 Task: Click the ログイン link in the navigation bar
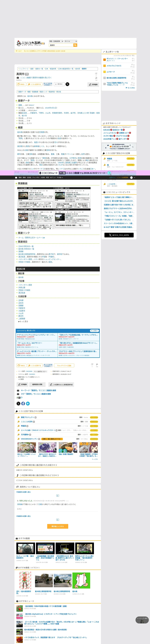tap(112, 177)
